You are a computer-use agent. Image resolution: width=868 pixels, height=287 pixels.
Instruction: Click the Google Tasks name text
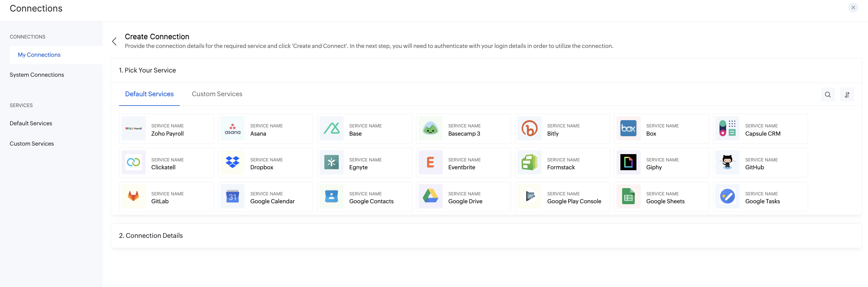click(x=763, y=201)
